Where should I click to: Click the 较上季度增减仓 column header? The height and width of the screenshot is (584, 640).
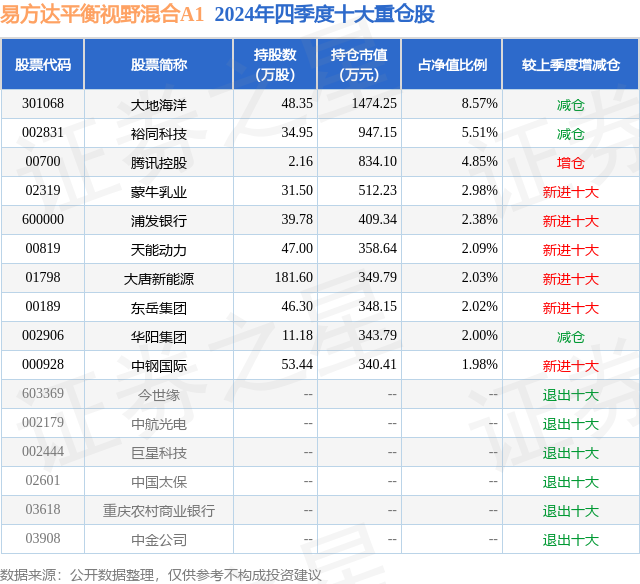point(571,64)
